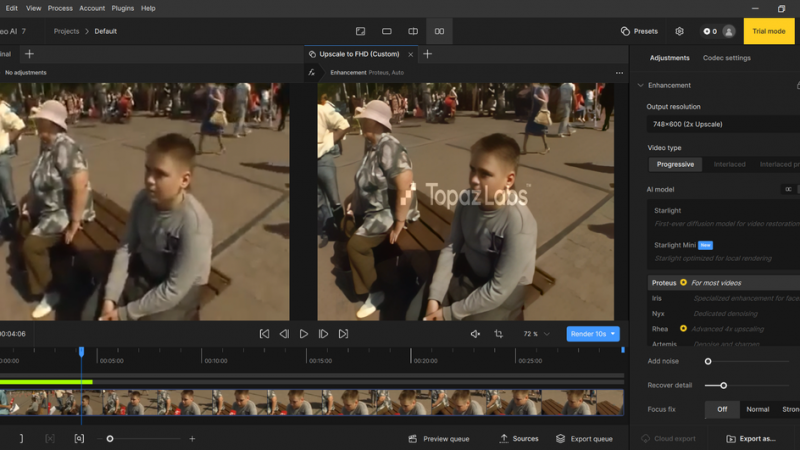The image size is (800, 450).
Task: Open Sources panel
Action: (519, 438)
